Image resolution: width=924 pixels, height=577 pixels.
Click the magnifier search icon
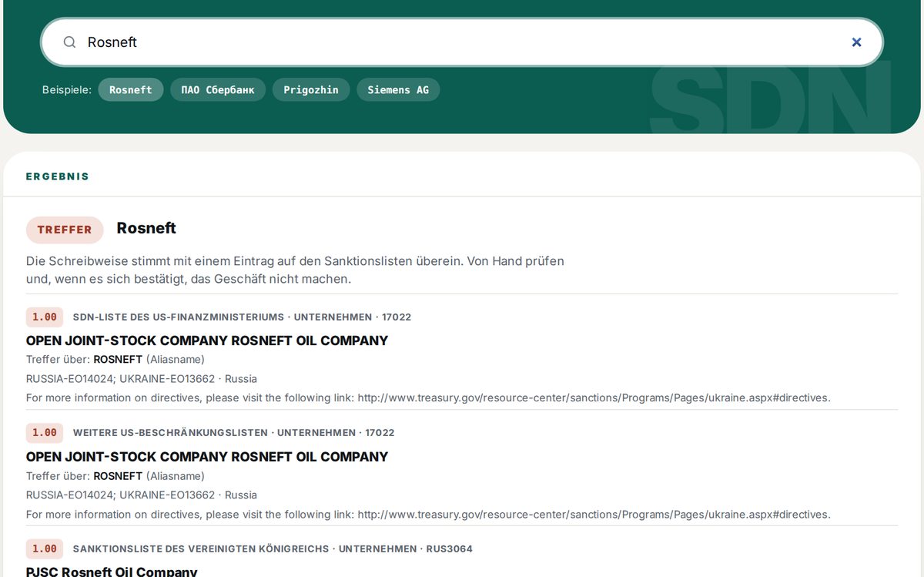click(69, 42)
